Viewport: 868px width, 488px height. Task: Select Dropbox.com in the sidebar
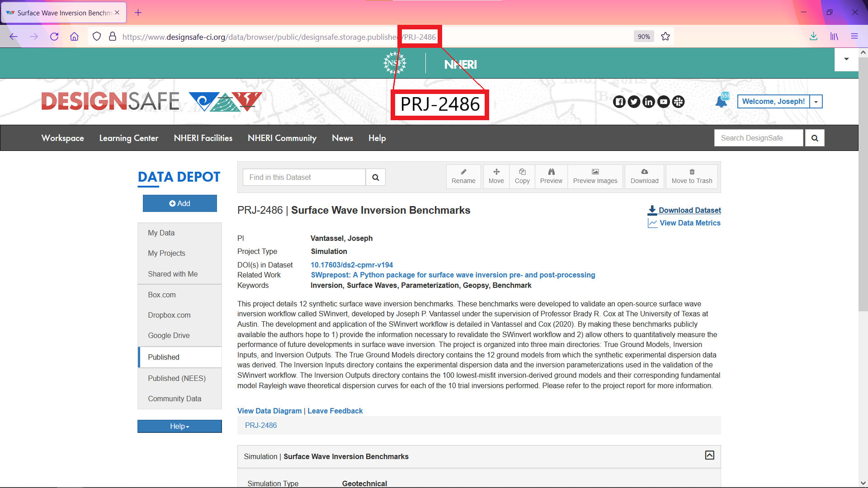pos(179,315)
